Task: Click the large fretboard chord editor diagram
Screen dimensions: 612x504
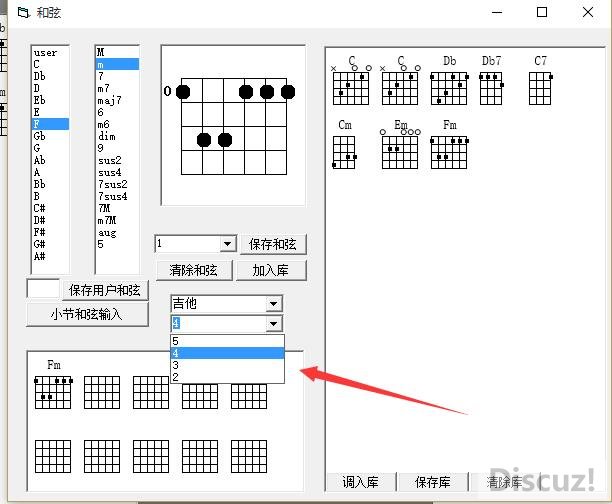Action: tap(236, 123)
